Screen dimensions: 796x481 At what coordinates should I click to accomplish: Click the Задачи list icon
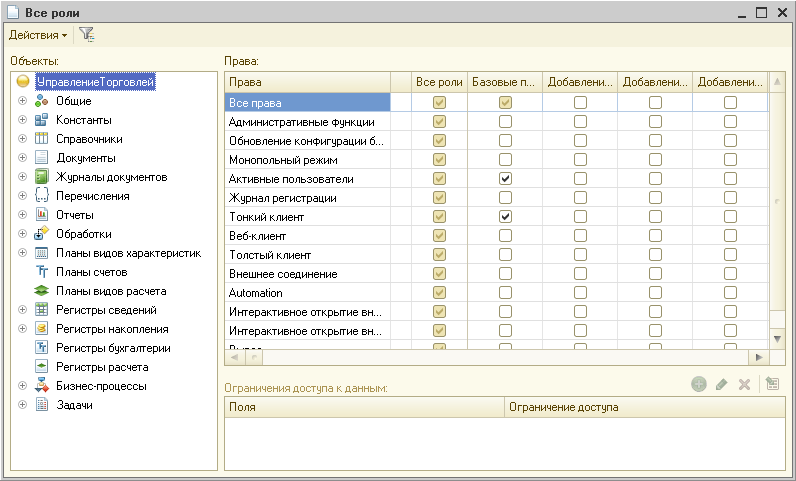pyautogui.click(x=42, y=405)
